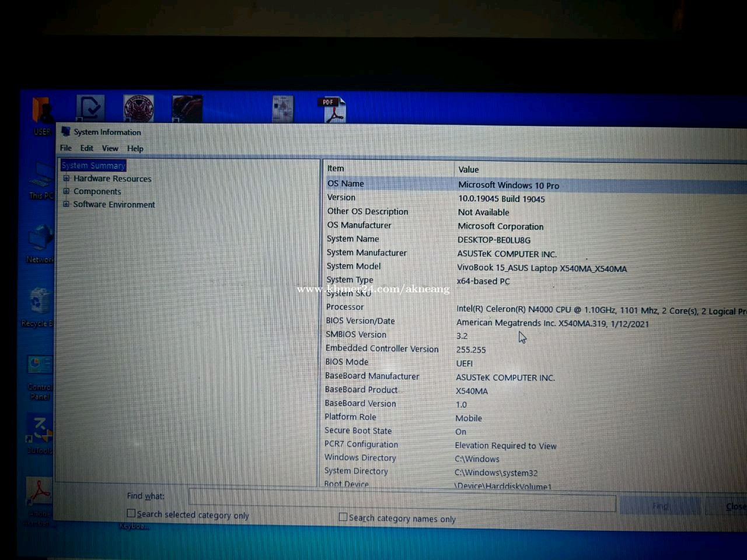This screenshot has height=560, width=747.
Task: Select the Other OS Description row
Action: pyautogui.click(x=536, y=212)
